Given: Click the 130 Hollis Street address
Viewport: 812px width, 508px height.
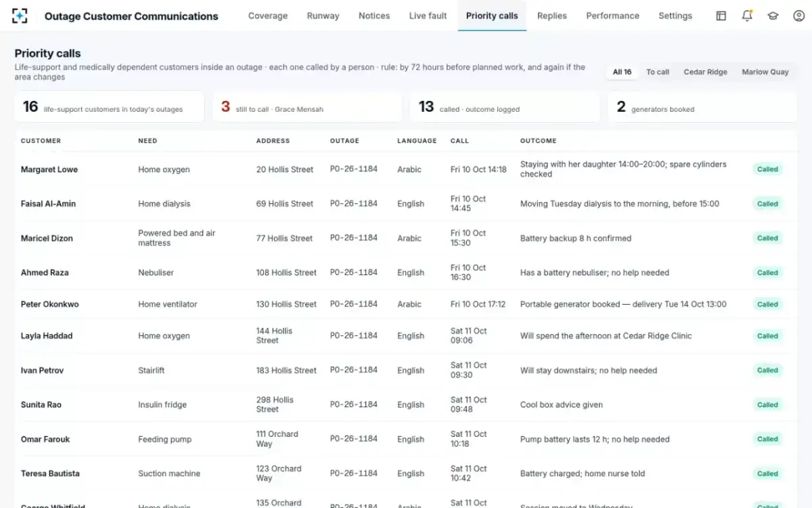Looking at the screenshot, I should pos(286,305).
